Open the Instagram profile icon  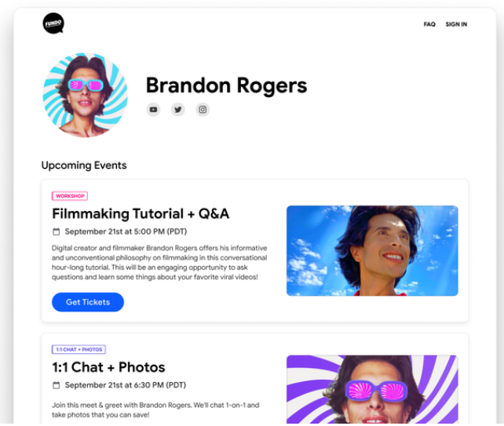203,110
